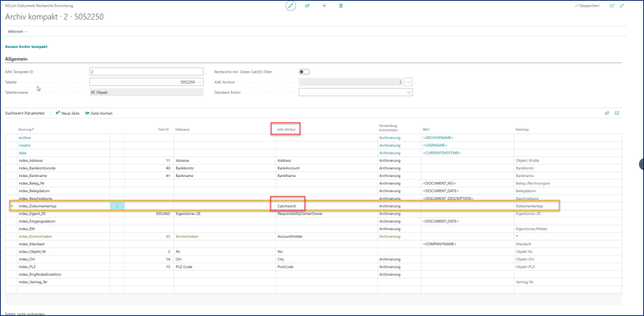Click the plus icon to create new
Screen dimensions: 644x316
pyautogui.click(x=324, y=5)
